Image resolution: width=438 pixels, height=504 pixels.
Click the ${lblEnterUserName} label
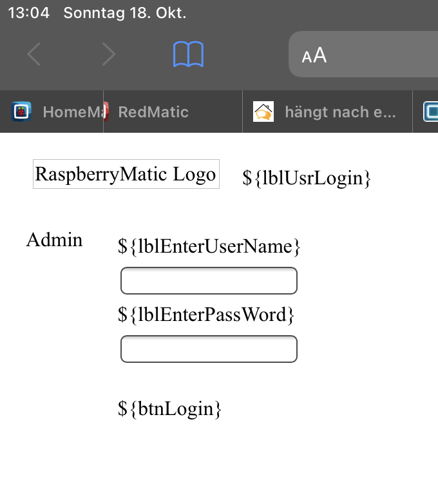pyautogui.click(x=209, y=246)
